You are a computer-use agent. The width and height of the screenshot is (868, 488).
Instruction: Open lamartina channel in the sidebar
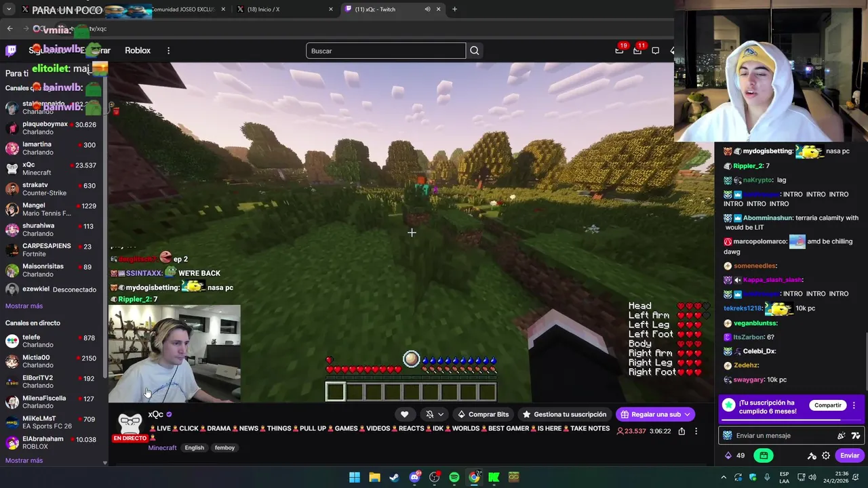pos(53,148)
